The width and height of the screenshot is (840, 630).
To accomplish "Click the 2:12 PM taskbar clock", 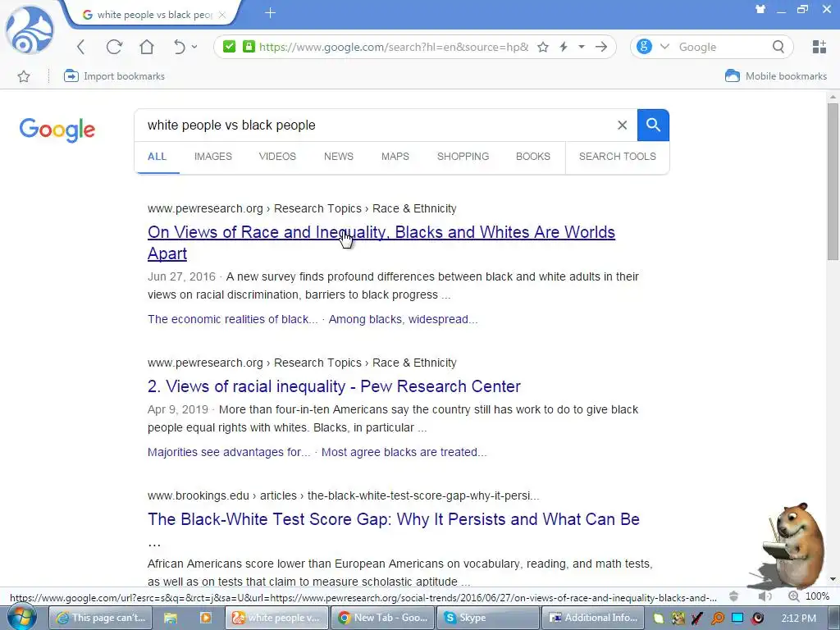I will (x=799, y=619).
